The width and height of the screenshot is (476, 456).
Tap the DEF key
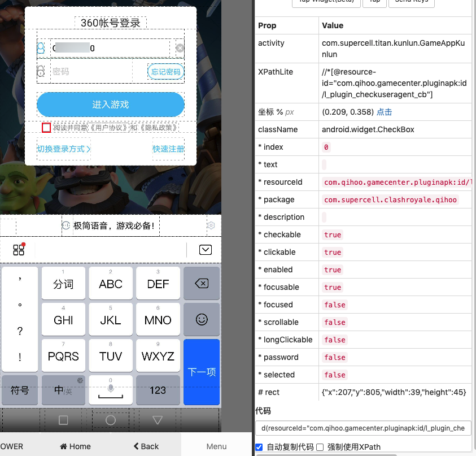tap(158, 284)
